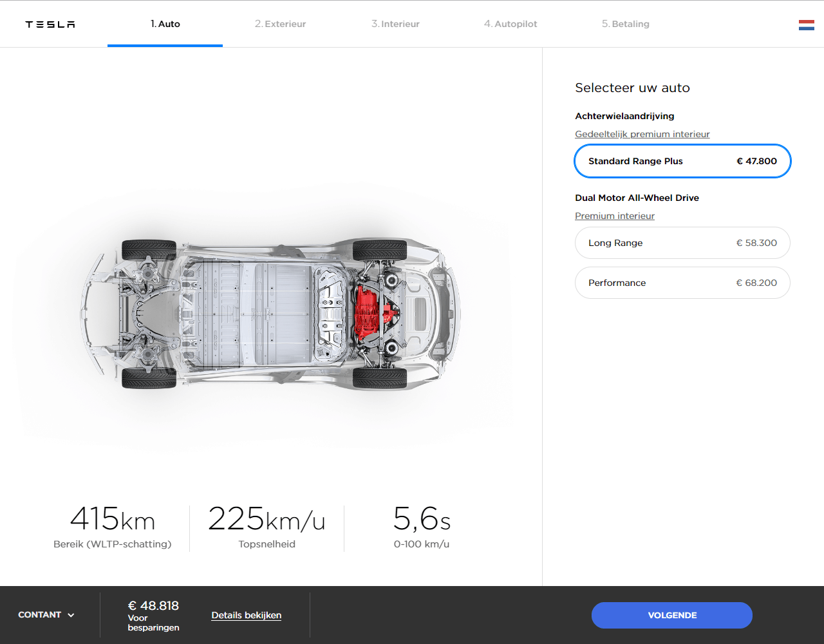The width and height of the screenshot is (824, 644).
Task: Click the € 48.818 price text
Action: 153,605
